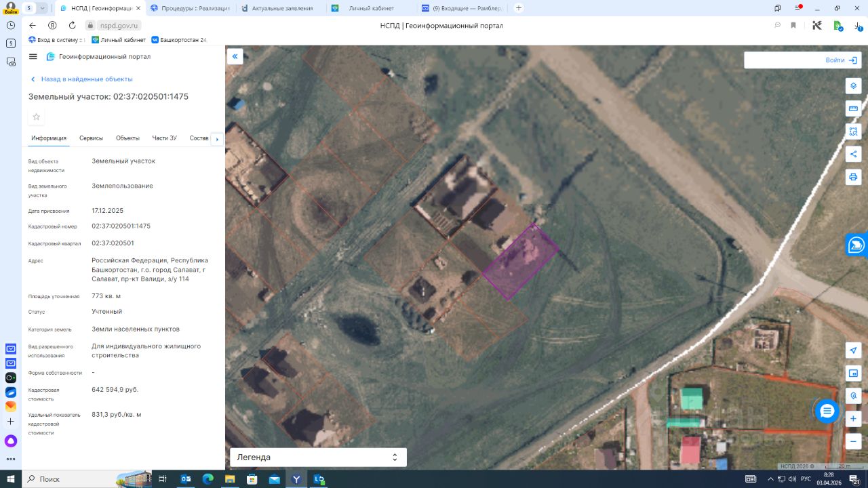Reload the page
This screenshot has width=868, height=488.
pos(72,25)
